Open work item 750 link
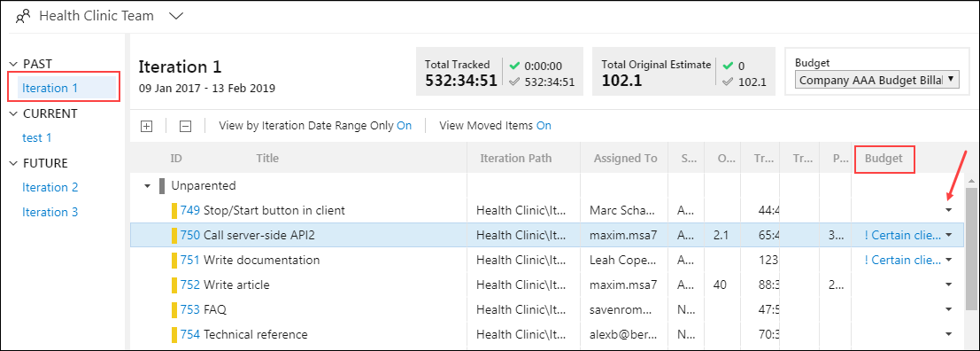Viewport: 980px width, 351px height. 190,235
